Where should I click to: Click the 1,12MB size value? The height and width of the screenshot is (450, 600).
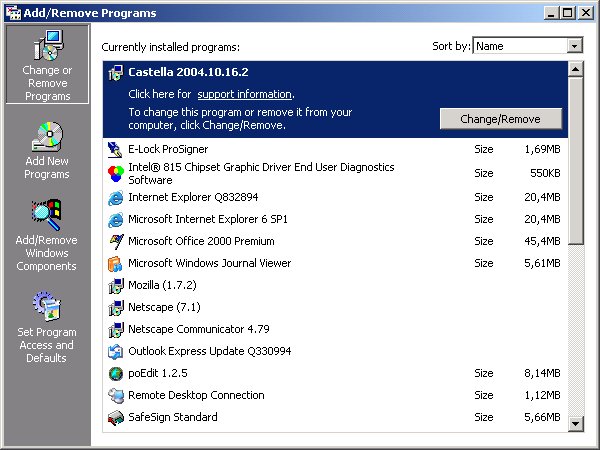[x=542, y=395]
